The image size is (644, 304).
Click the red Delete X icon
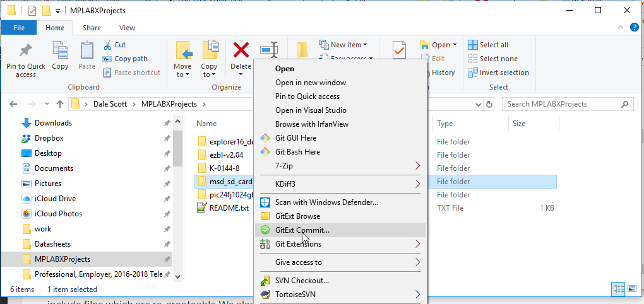coord(241,50)
